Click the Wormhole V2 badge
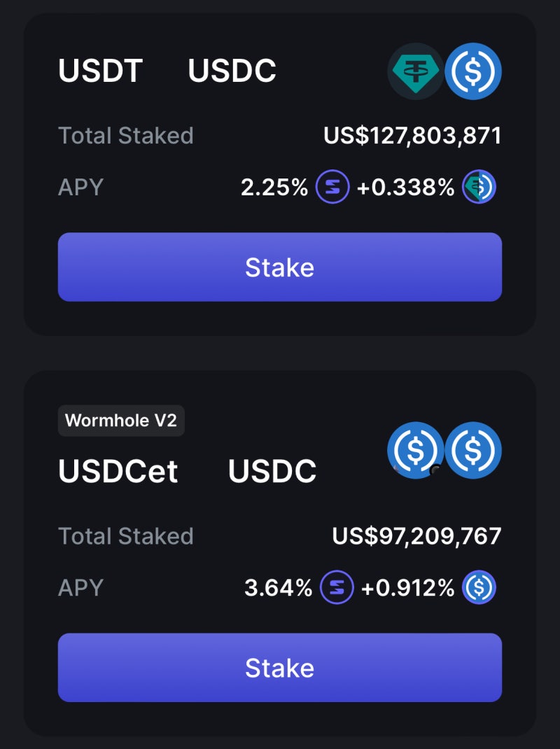 click(x=121, y=421)
